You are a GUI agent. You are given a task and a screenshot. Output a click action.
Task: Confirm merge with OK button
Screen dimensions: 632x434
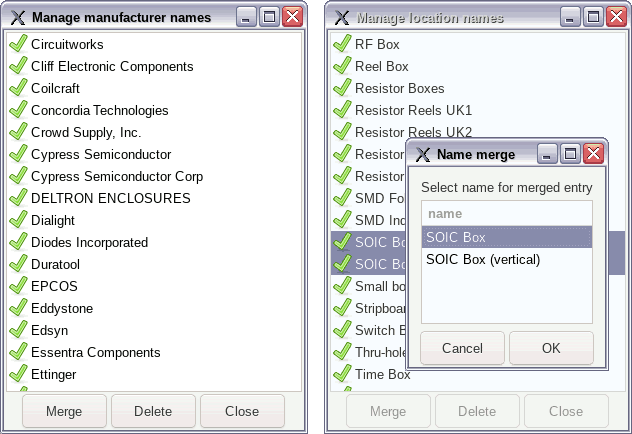coord(551,348)
